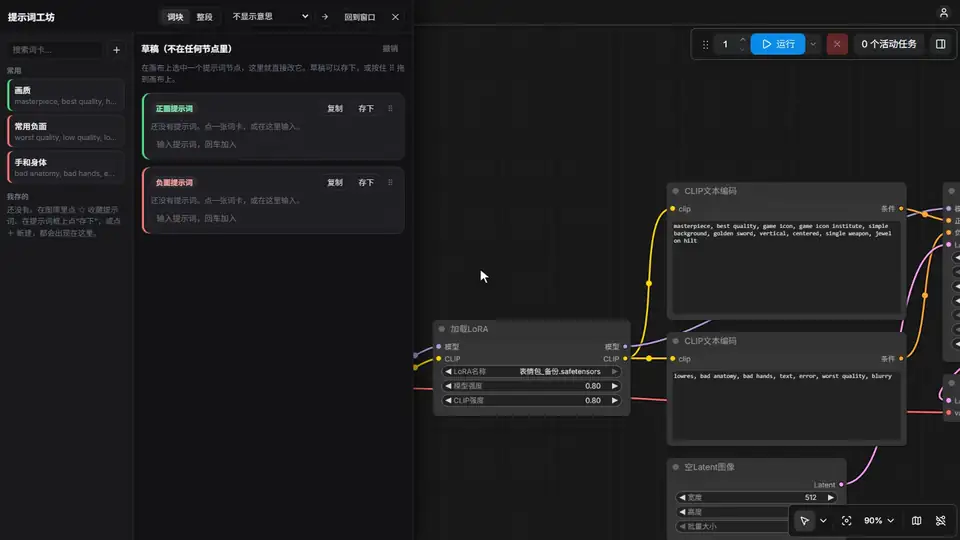Open the 0 个活动任务 queue button
This screenshot has height=540, width=960.
(888, 44)
